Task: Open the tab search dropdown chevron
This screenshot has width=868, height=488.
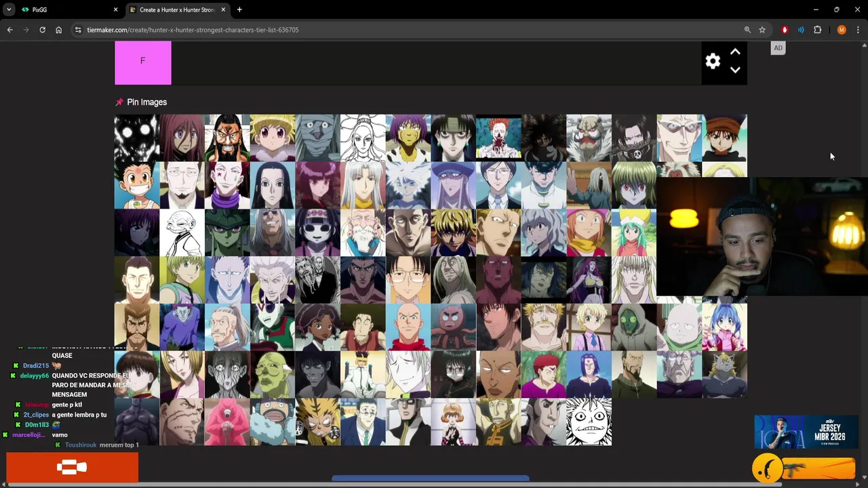Action: [x=8, y=9]
